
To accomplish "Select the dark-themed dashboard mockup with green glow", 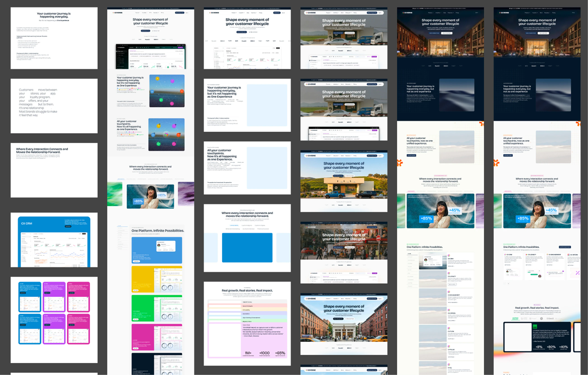I will [x=150, y=56].
